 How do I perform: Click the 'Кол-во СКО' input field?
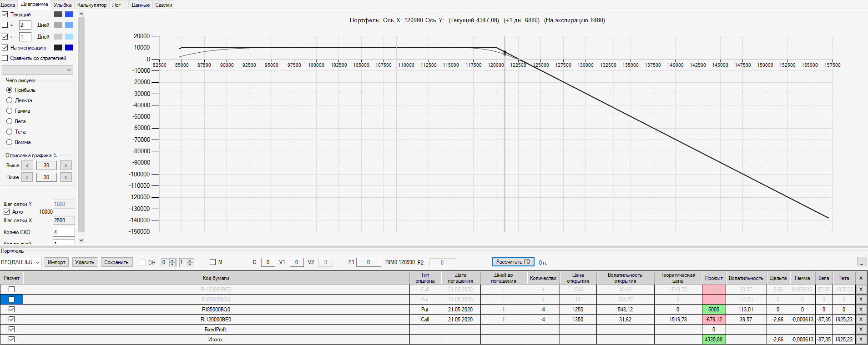(64, 232)
